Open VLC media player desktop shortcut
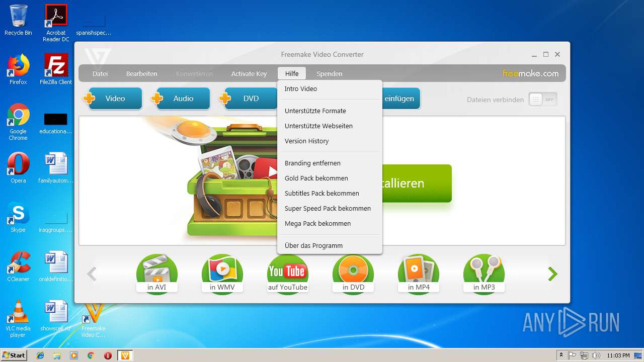 coord(18,319)
